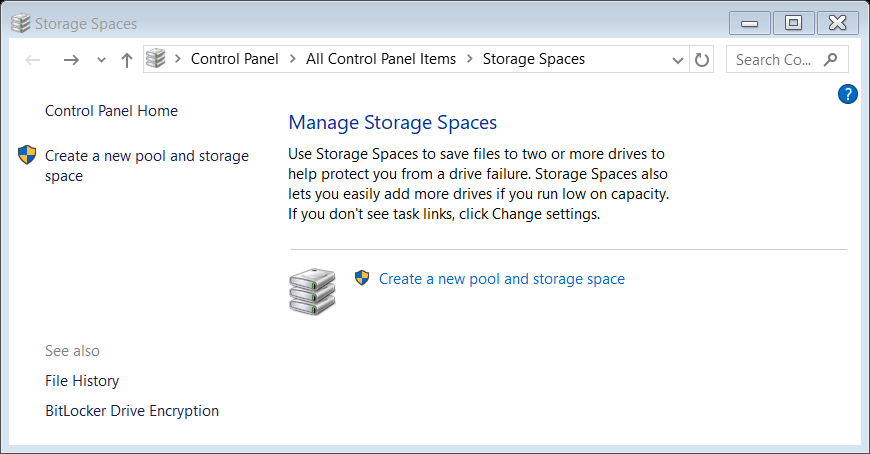Click shield icon beside sidebar Create pool link

(x=27, y=155)
